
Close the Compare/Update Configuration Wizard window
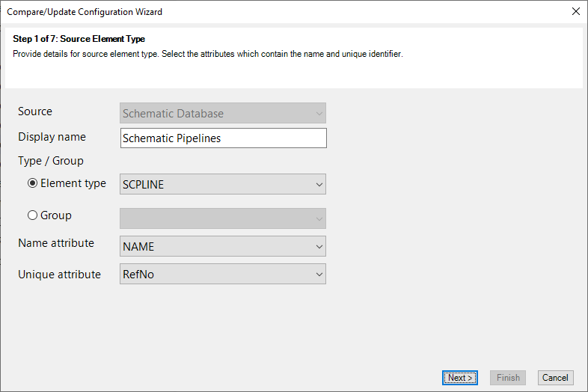pos(575,12)
